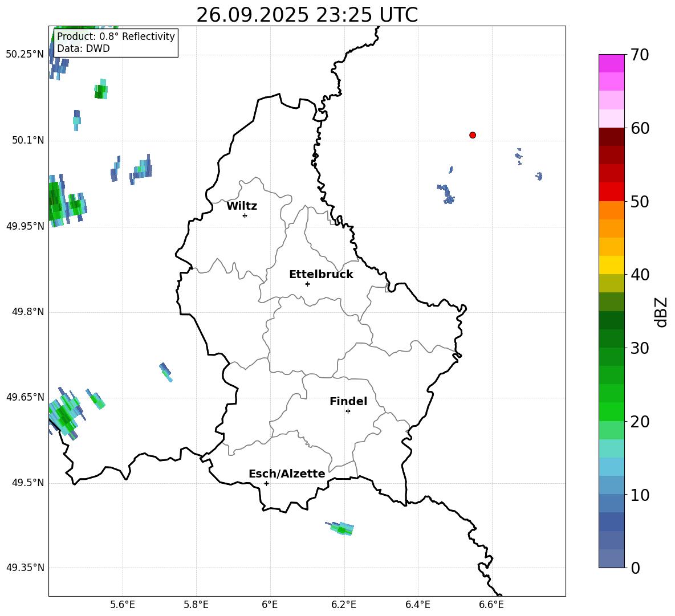Click the Ettelbruck station cross marker
Image resolution: width=675 pixels, height=616 pixels.
(x=307, y=284)
